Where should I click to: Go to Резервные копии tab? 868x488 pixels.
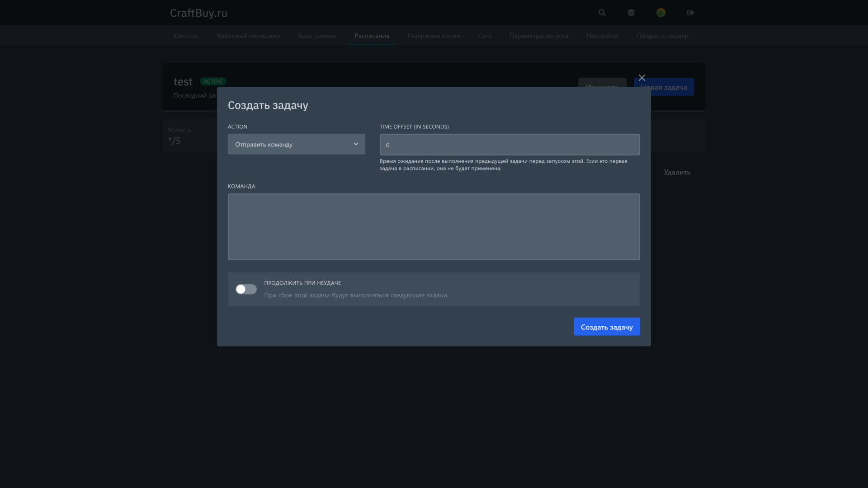coord(434,36)
